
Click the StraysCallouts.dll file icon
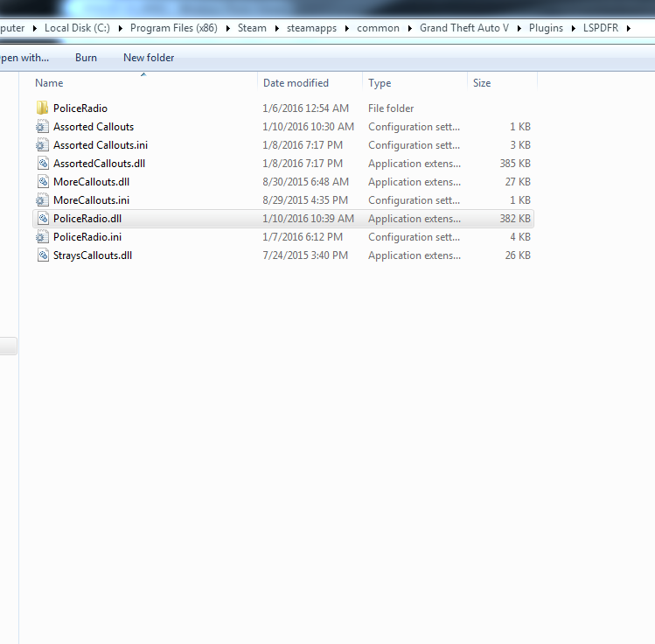[x=42, y=255]
